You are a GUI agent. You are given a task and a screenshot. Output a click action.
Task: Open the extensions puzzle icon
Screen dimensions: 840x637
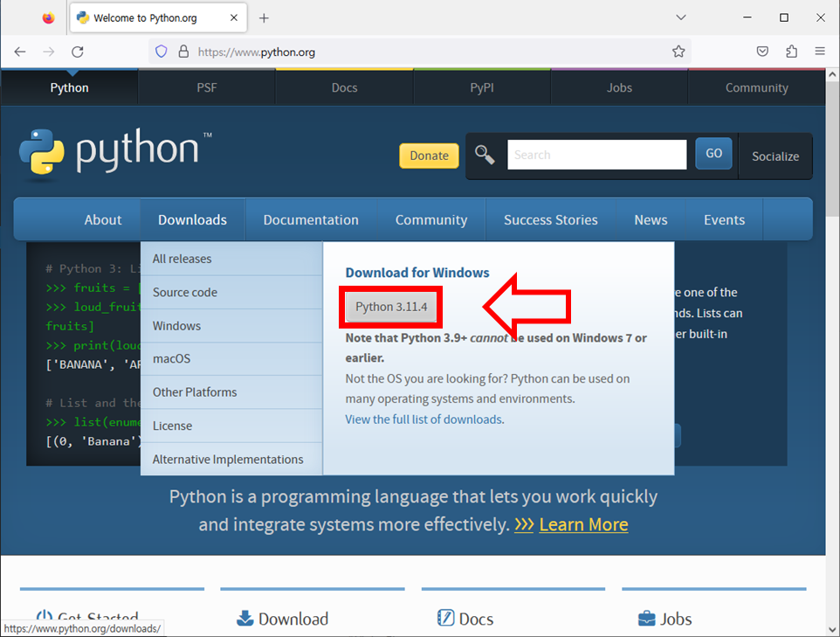[x=791, y=52]
